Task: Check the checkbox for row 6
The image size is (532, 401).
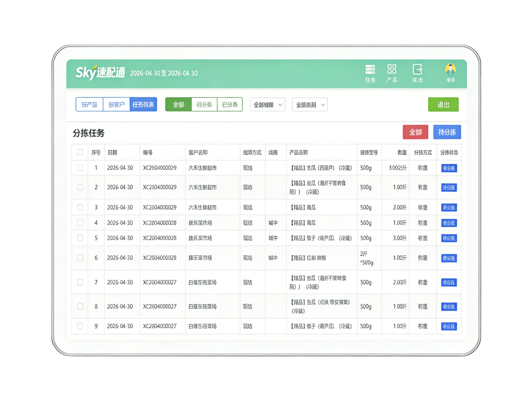Action: tap(80, 258)
